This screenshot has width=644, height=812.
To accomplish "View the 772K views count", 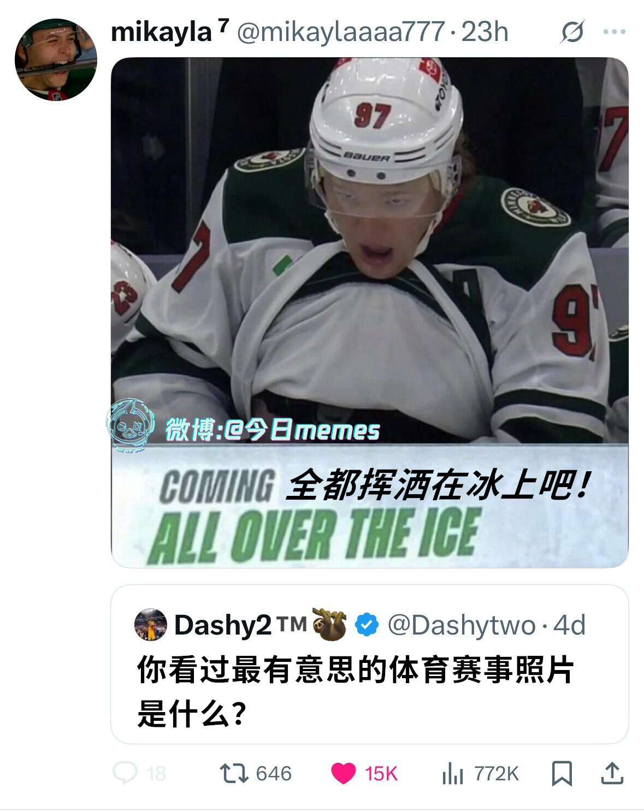I will point(496,774).
